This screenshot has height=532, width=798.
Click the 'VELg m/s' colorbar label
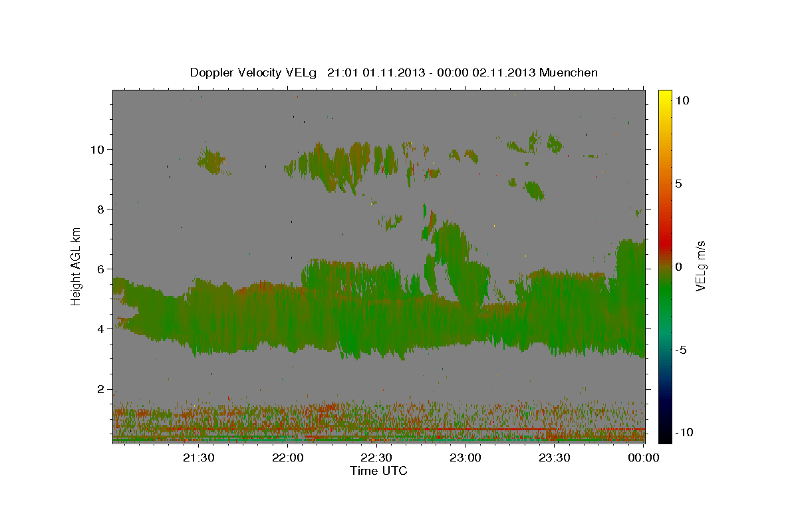tap(700, 267)
